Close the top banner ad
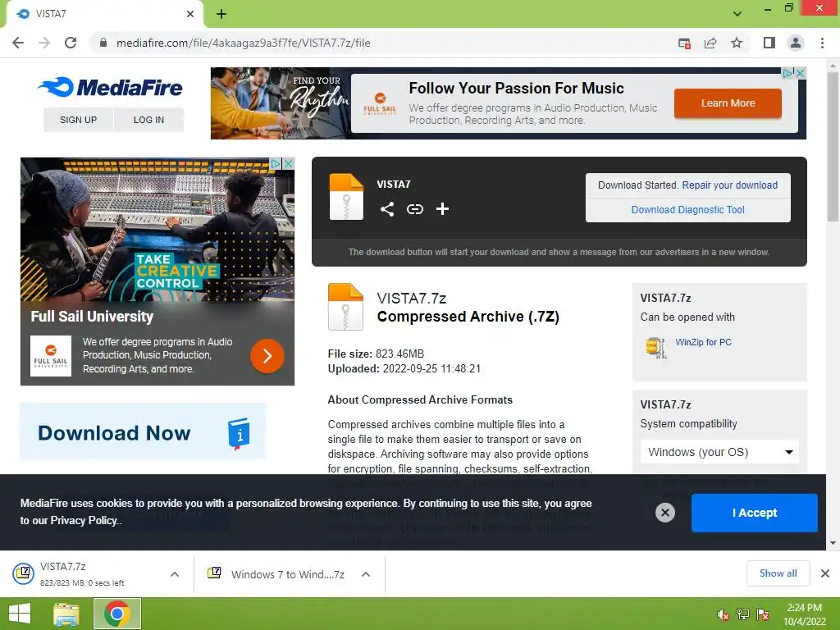This screenshot has height=630, width=840. 801,73
